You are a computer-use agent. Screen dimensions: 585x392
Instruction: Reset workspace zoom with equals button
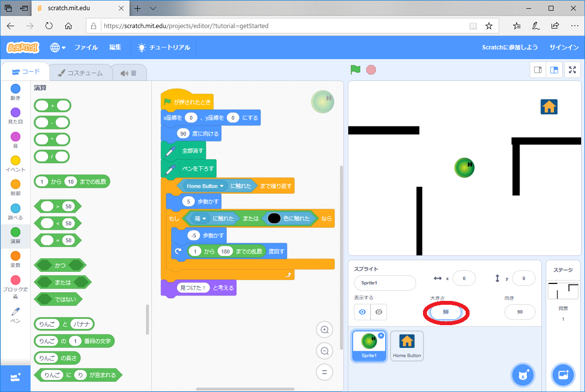(x=325, y=373)
